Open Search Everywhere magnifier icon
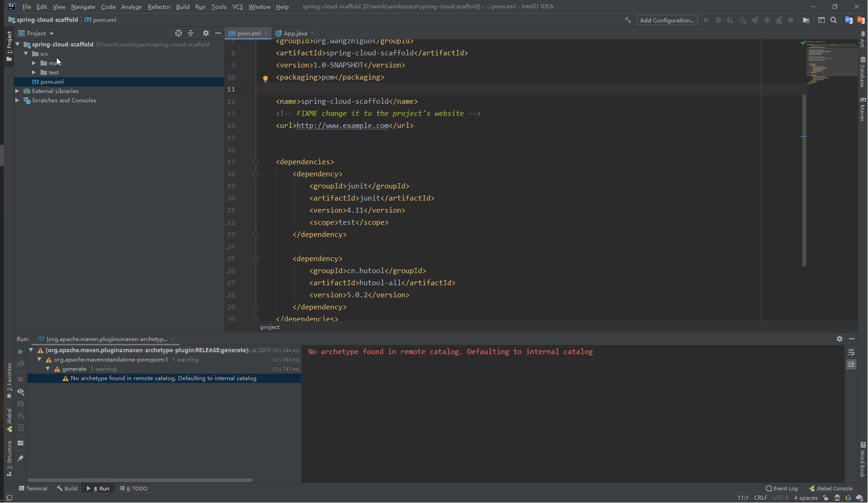The height and width of the screenshot is (503, 868). 834,20
